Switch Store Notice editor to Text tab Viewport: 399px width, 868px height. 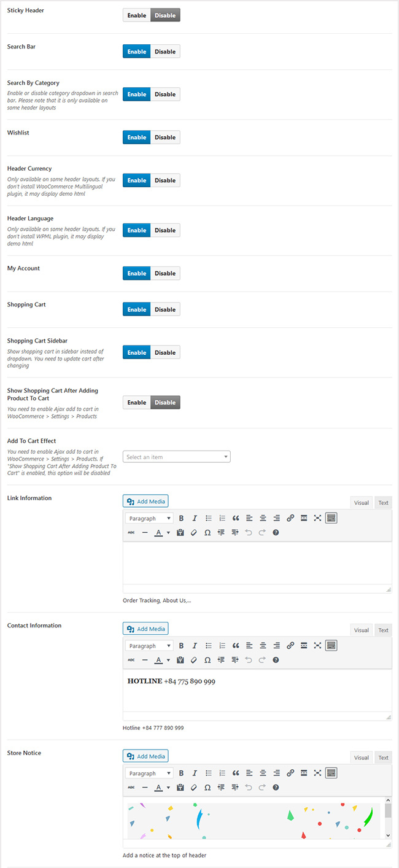(383, 758)
